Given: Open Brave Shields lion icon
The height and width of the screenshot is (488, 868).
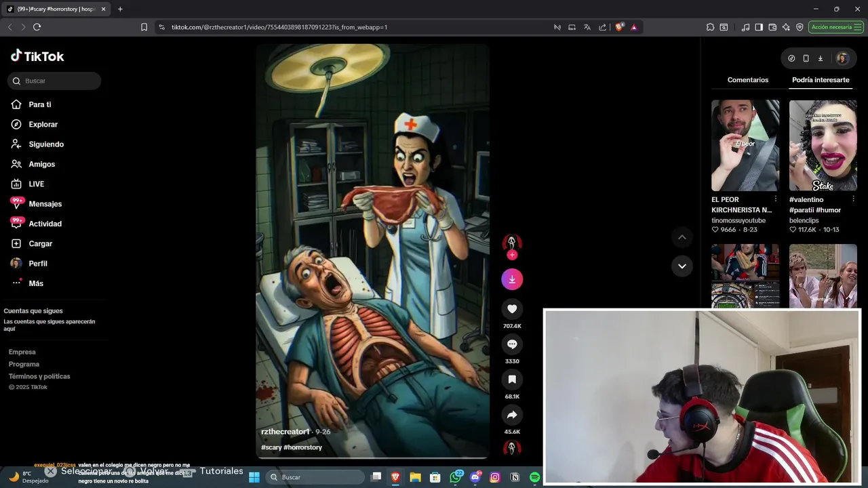Looking at the screenshot, I should pyautogui.click(x=619, y=27).
